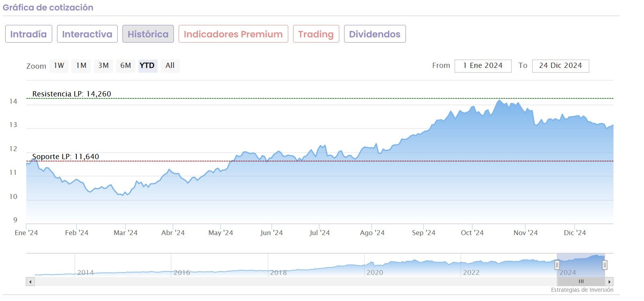Set zoom range to 1M
This screenshot has height=301, width=644.
point(81,66)
